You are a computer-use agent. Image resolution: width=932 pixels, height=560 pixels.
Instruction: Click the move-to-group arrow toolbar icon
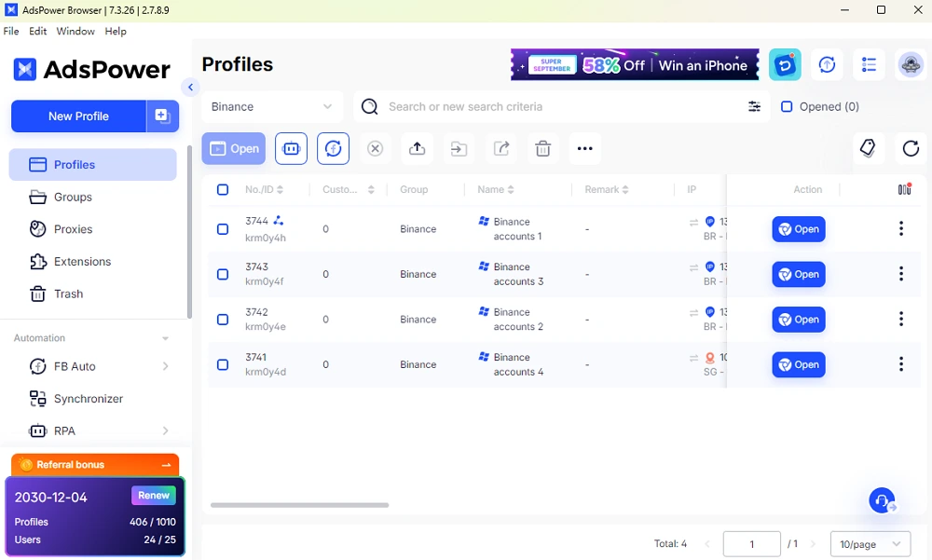click(x=459, y=149)
